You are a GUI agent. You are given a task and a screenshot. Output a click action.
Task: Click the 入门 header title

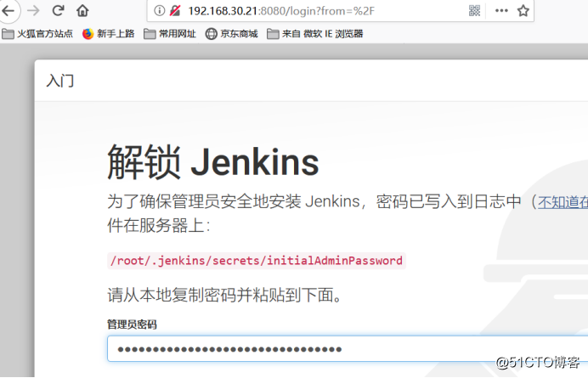tap(60, 81)
